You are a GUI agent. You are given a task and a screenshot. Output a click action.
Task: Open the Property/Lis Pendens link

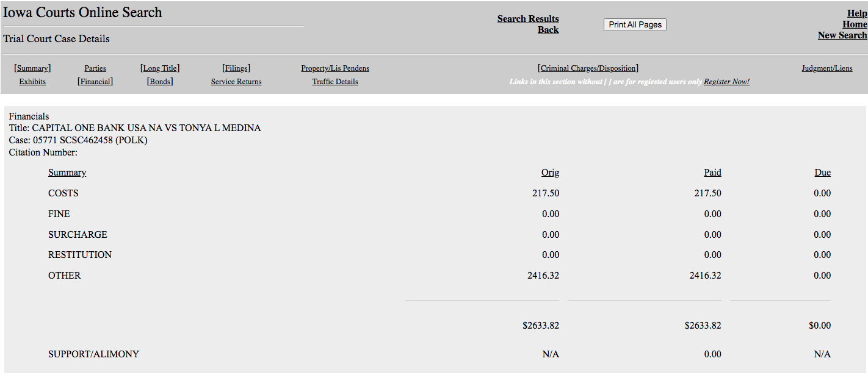(335, 68)
